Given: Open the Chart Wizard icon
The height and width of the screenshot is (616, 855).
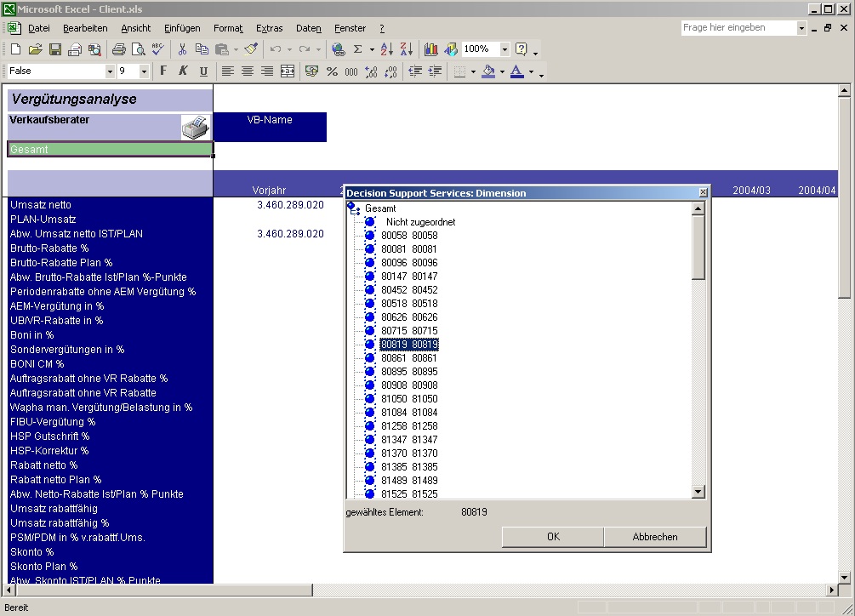Looking at the screenshot, I should coord(430,49).
